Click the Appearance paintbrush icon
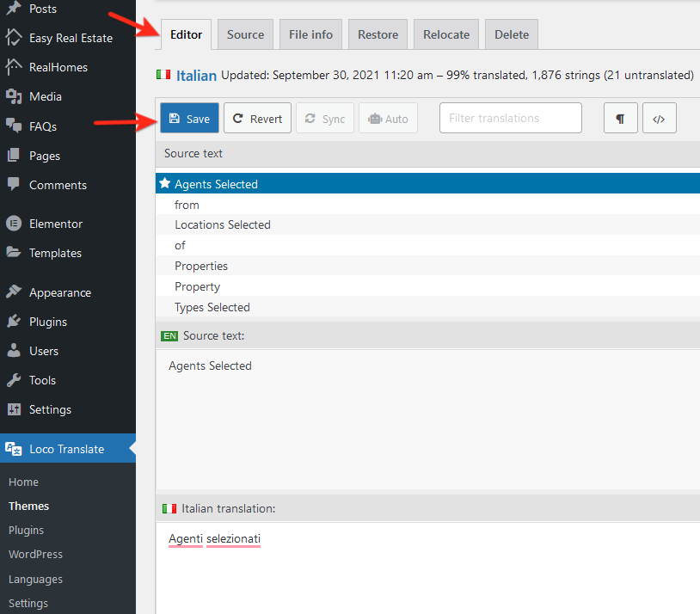Screen dimensions: 700x614 (x=14, y=292)
